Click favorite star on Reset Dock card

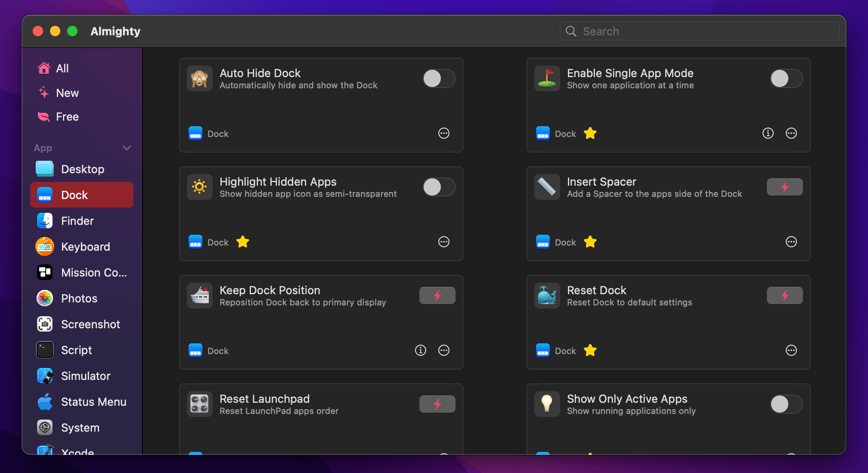[590, 350]
